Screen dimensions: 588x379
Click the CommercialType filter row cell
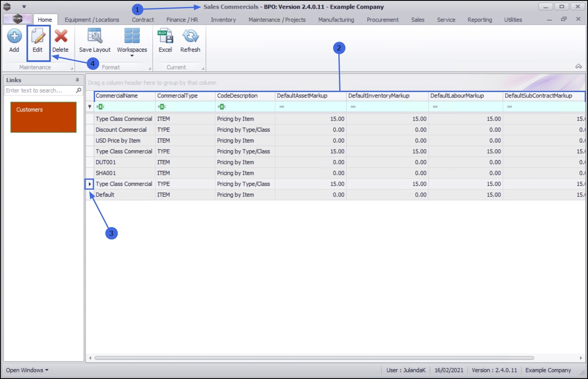185,107
